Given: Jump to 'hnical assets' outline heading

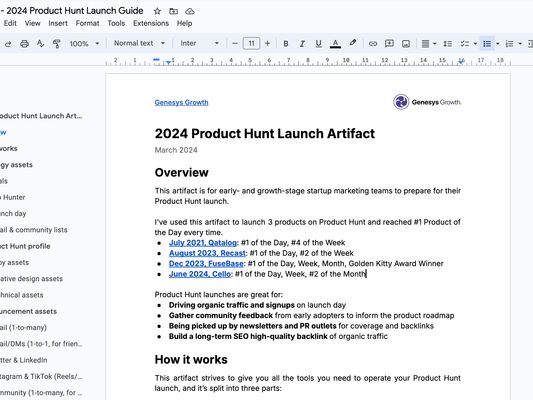Looking at the screenshot, I should click(x=22, y=295).
